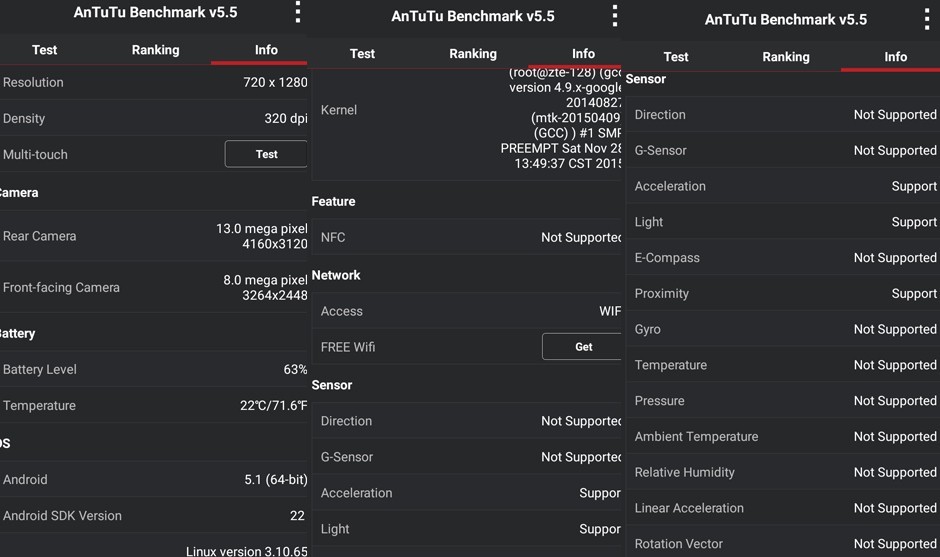940x557 pixels.
Task: Tap the Front-facing Camera row
Action: [154, 287]
